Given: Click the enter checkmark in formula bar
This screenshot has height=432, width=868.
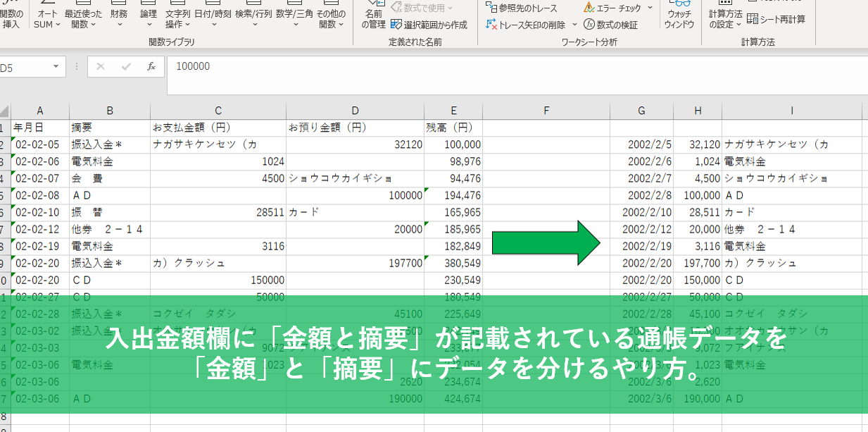Looking at the screenshot, I should [126, 66].
